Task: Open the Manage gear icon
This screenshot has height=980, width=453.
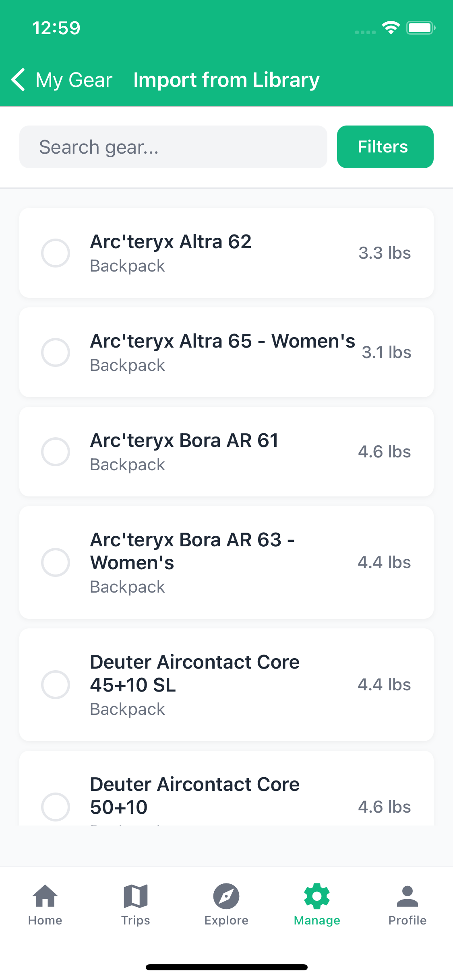Action: pyautogui.click(x=317, y=896)
